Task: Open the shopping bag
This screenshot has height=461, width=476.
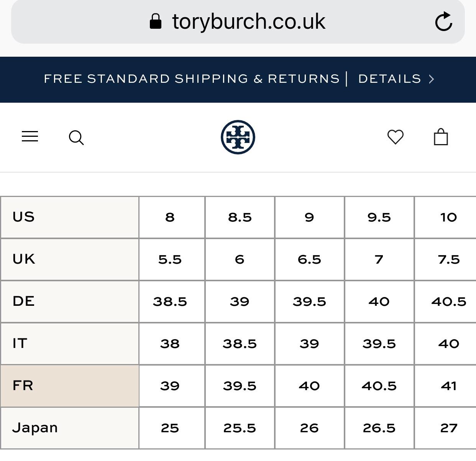Action: pyautogui.click(x=441, y=137)
